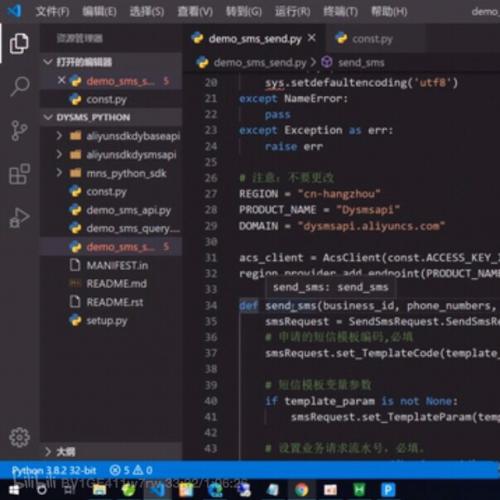Collapse the DYSMS_PYTHON folder section
This screenshot has width=500, height=500.
click(x=48, y=117)
